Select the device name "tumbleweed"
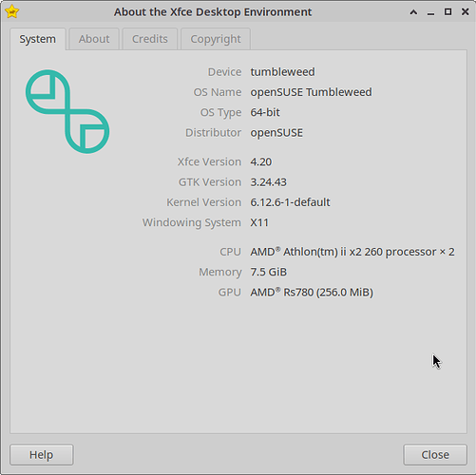The image size is (476, 475). click(282, 72)
